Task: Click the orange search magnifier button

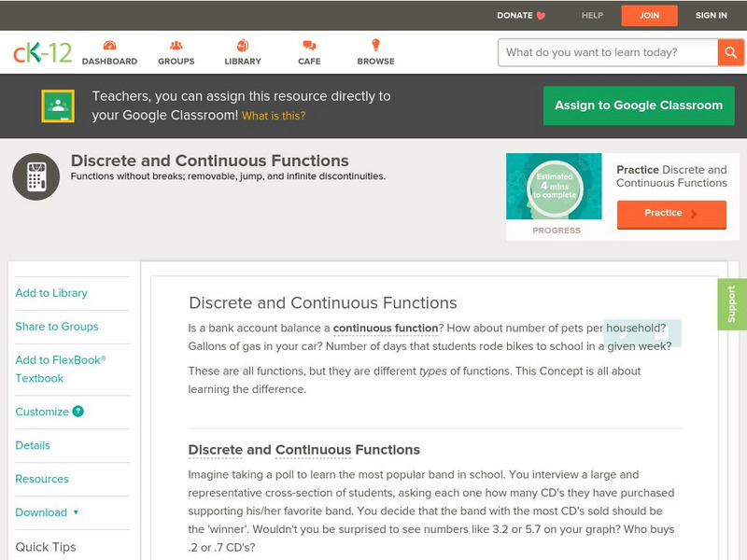Action: pyautogui.click(x=730, y=52)
